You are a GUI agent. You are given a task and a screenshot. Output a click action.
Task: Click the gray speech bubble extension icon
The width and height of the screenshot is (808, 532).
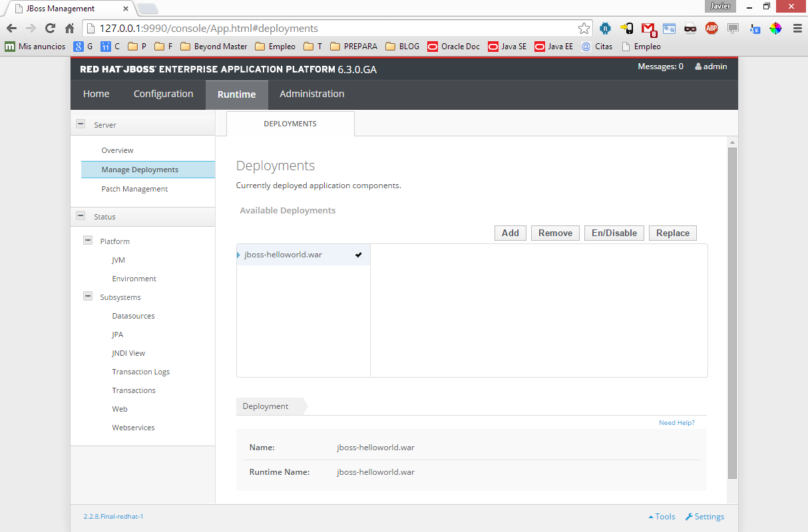pyautogui.click(x=733, y=29)
